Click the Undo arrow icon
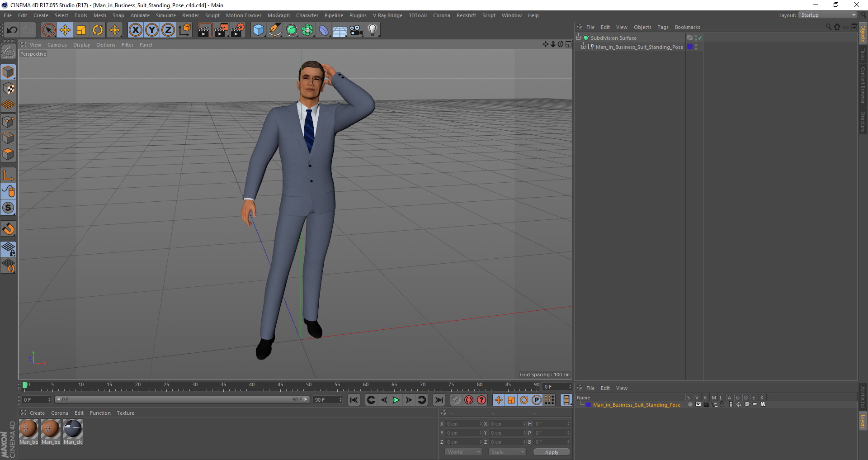The width and height of the screenshot is (868, 460). click(12, 30)
